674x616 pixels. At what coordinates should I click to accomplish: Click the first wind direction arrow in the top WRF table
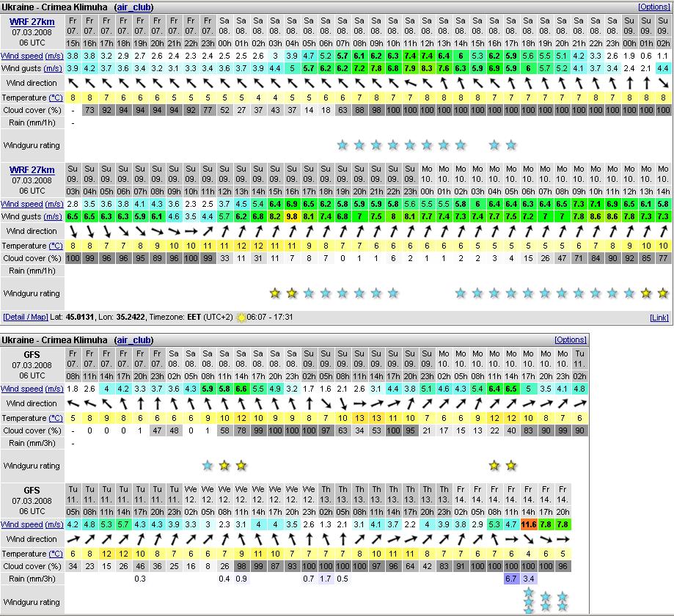73,84
